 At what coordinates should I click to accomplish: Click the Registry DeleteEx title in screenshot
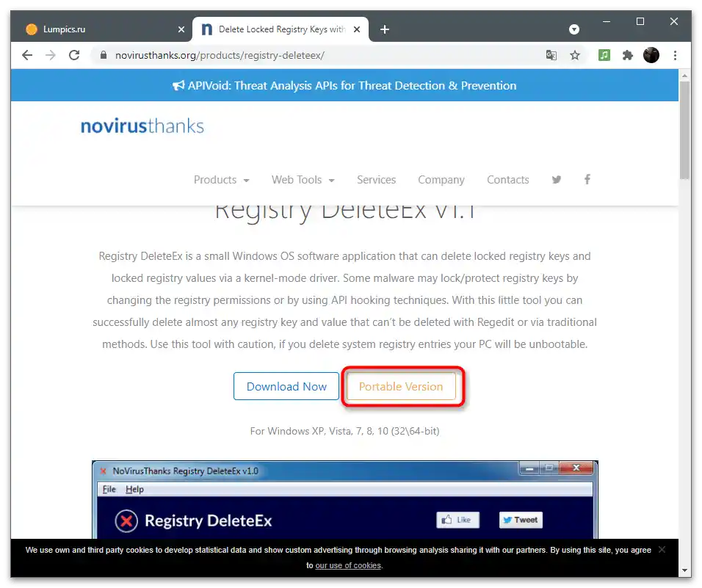point(209,521)
